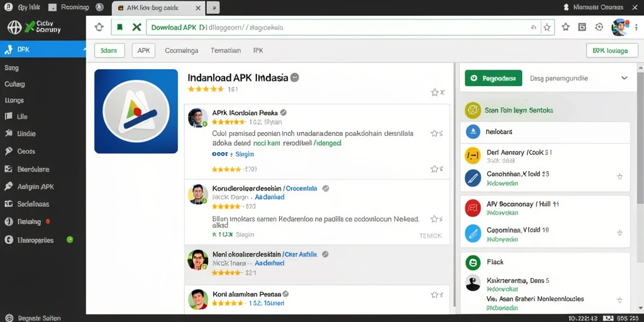Select Sang in the sidebar
The image size is (644, 322).
(11, 68)
